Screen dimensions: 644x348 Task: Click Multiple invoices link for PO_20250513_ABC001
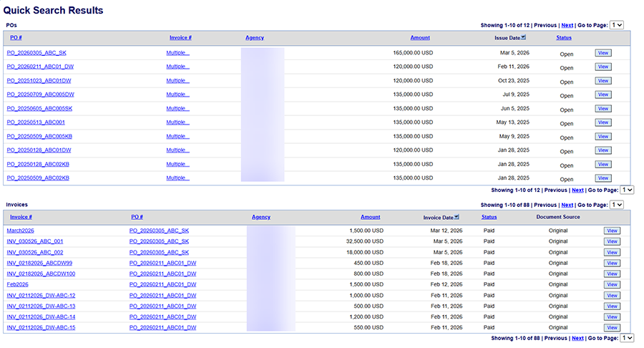point(178,122)
